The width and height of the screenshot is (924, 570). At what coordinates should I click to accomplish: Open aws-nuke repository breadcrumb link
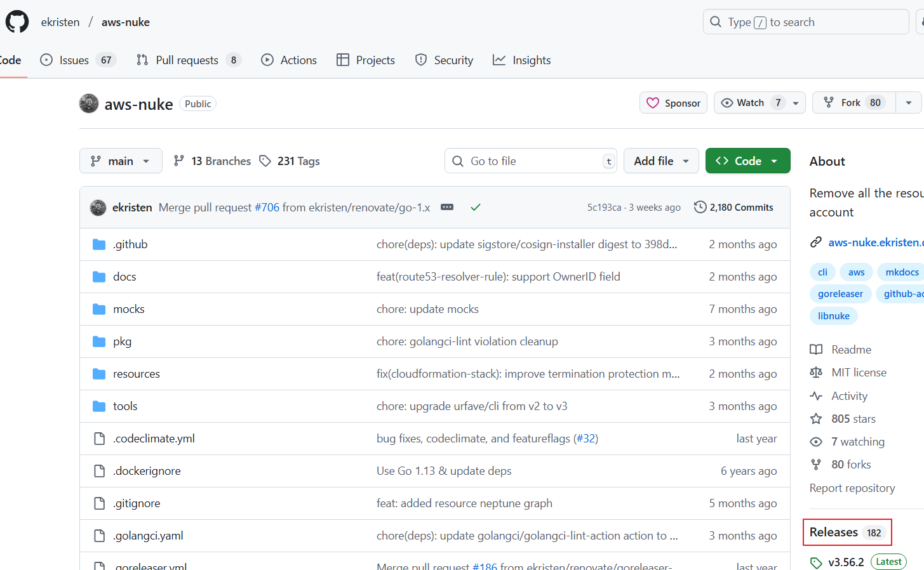click(x=126, y=22)
